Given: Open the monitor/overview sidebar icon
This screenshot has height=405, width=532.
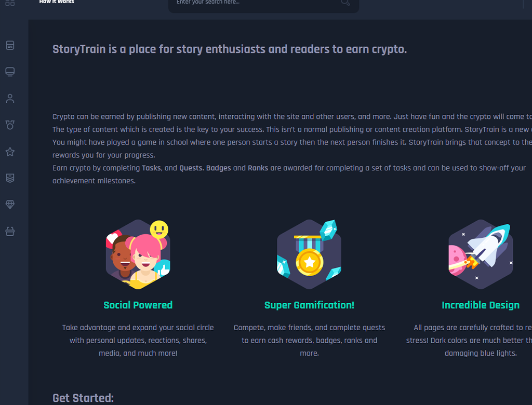Looking at the screenshot, I should tap(10, 72).
